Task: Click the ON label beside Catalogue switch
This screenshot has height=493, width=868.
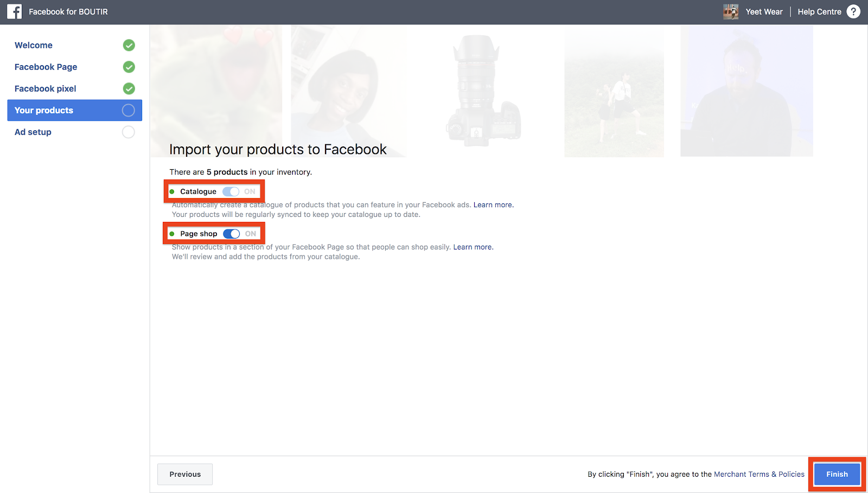Action: point(250,191)
